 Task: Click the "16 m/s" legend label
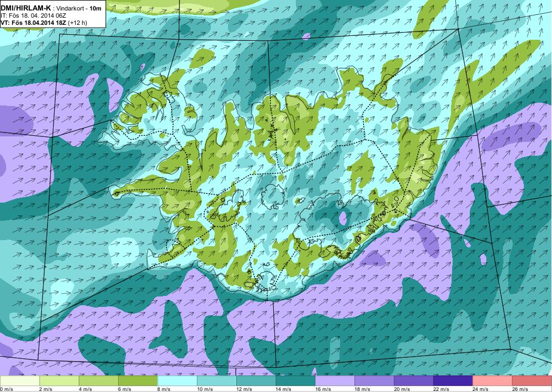pos(323,389)
